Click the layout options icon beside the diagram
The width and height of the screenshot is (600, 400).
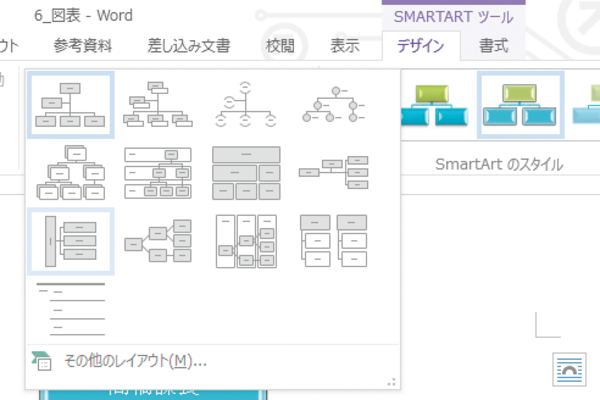coord(569,369)
